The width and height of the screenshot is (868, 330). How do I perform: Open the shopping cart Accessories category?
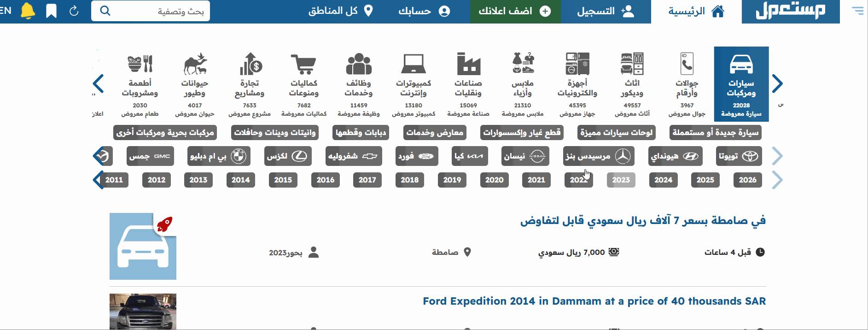303,65
